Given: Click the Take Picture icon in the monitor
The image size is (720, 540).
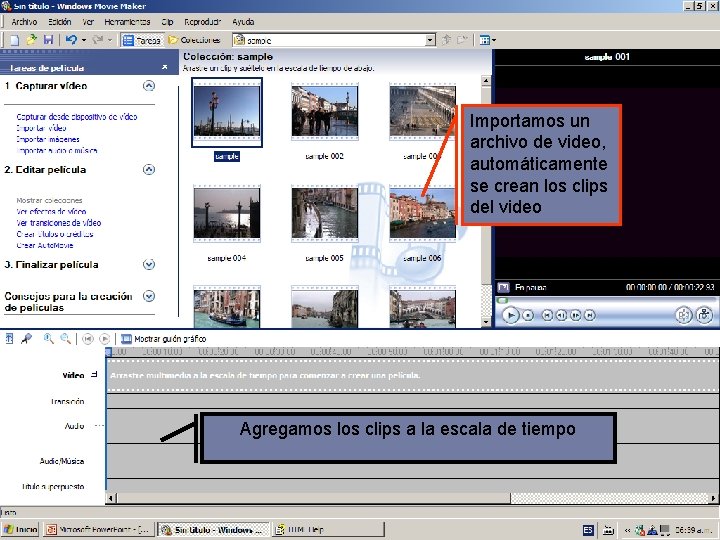Looking at the screenshot, I should [x=704, y=315].
